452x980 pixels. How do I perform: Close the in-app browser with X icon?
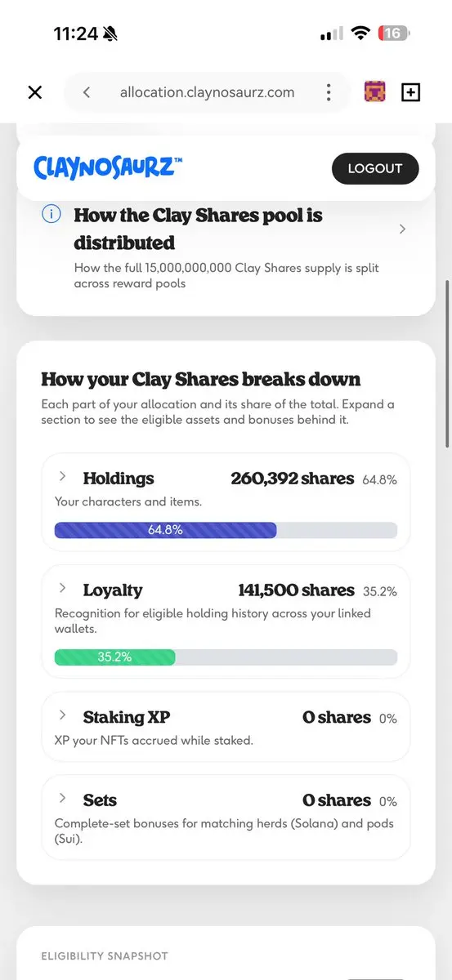point(35,92)
